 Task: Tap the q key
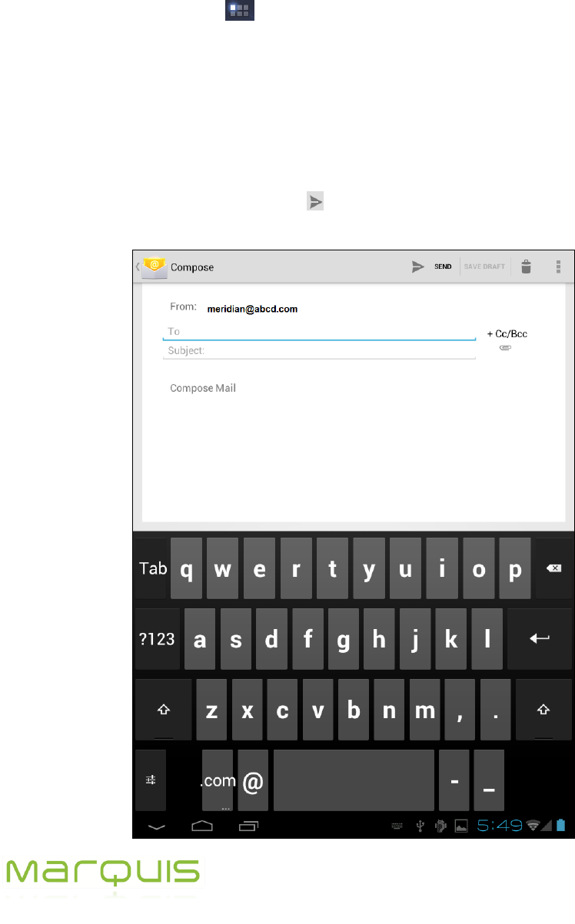coord(186,568)
